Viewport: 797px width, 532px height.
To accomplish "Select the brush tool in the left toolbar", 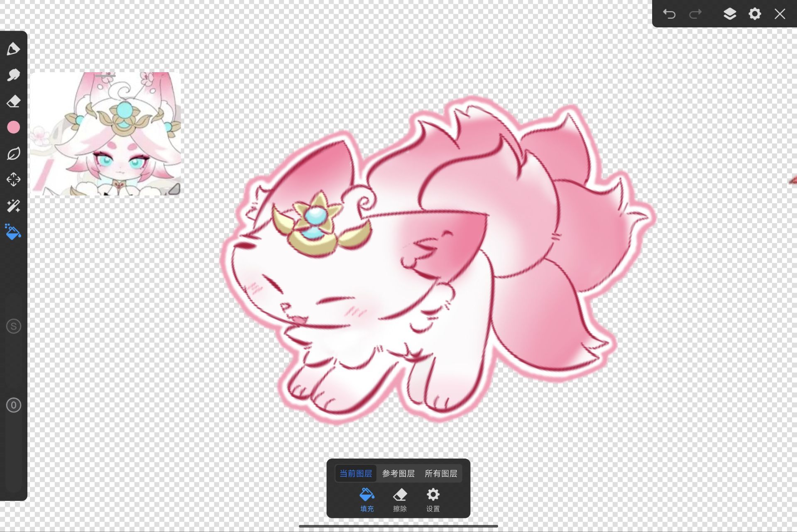I will tap(13, 49).
